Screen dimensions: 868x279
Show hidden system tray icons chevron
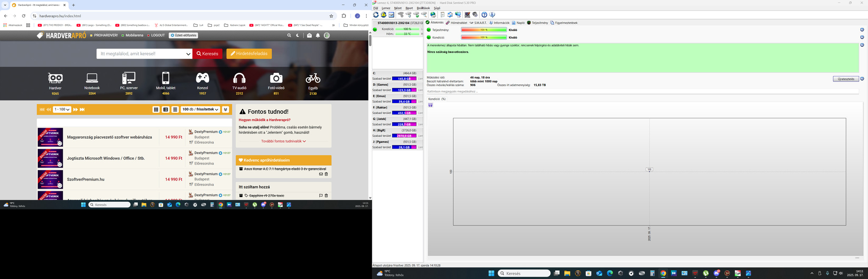(812, 273)
